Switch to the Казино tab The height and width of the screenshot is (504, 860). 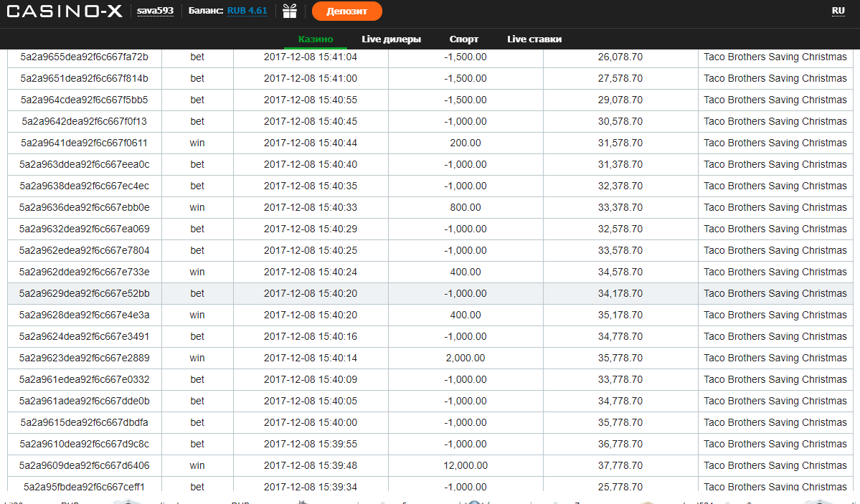click(x=316, y=39)
